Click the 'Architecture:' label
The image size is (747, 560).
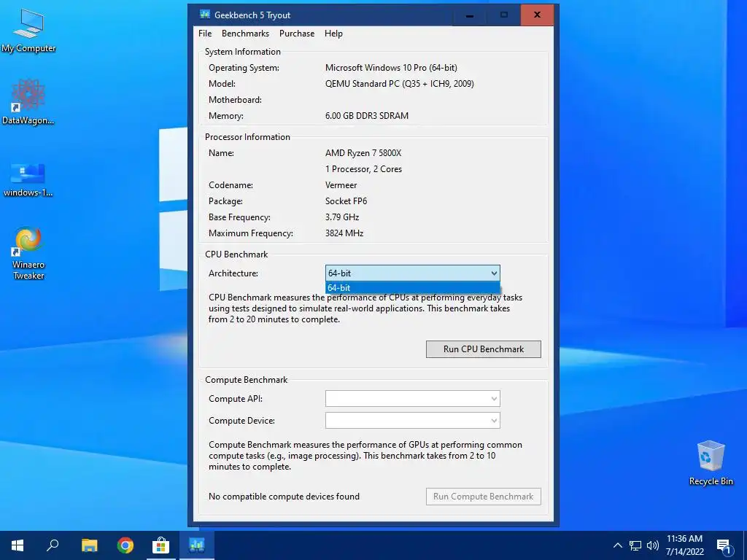tap(233, 273)
